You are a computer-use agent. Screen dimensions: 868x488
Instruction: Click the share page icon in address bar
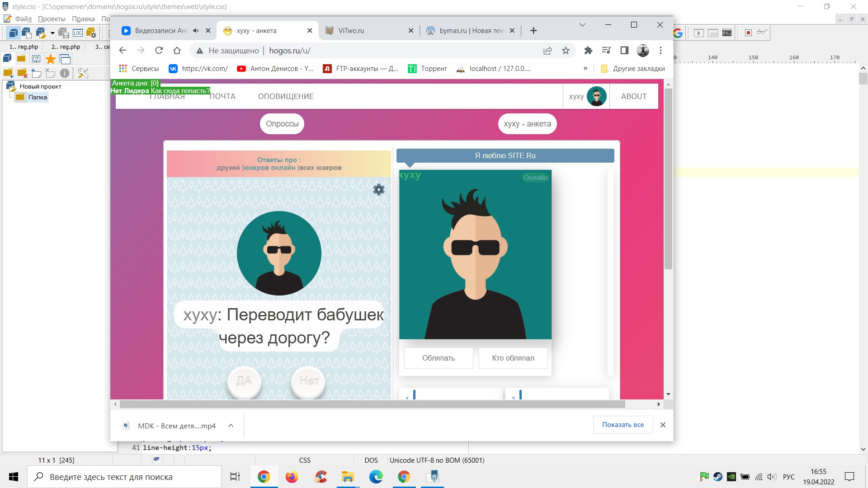tap(547, 51)
